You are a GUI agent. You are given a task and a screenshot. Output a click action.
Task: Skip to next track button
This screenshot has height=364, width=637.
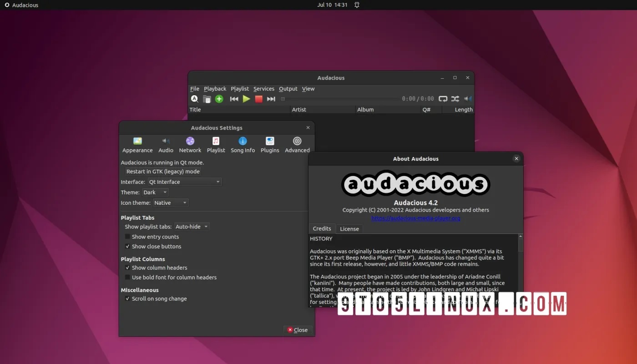[271, 99]
